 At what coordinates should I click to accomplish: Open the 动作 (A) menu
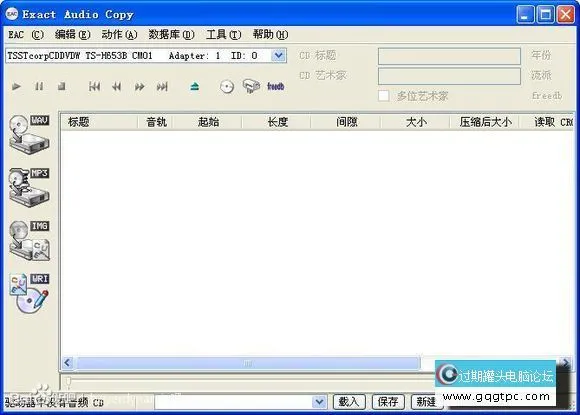(x=119, y=35)
